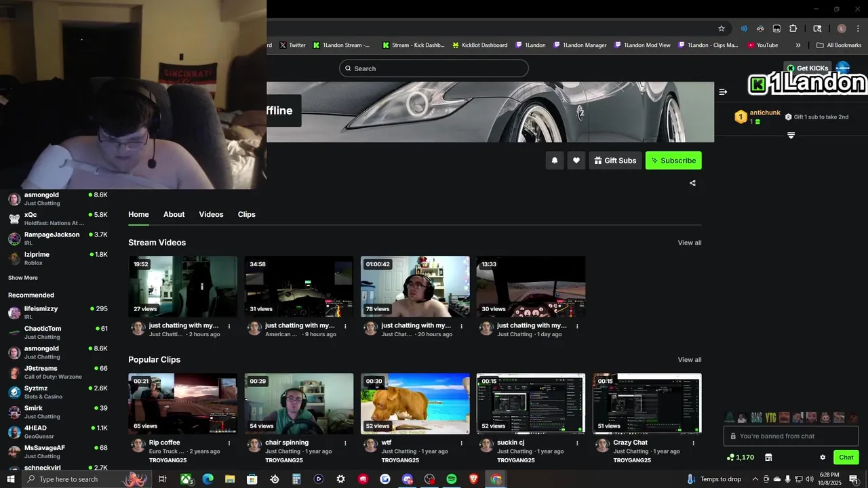Switch to the Videos tab
The width and height of the screenshot is (868, 488).
[x=211, y=214]
